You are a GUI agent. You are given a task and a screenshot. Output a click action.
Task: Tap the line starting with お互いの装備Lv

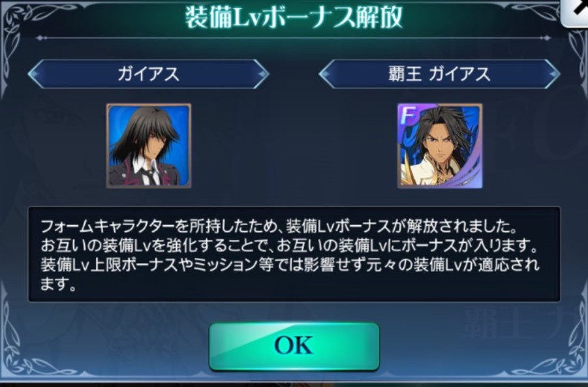289,246
